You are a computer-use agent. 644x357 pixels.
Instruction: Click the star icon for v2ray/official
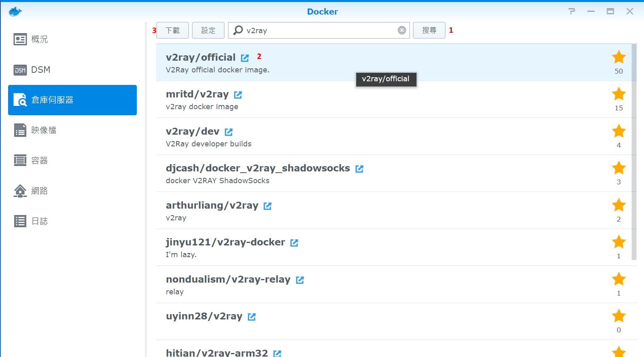pyautogui.click(x=618, y=57)
